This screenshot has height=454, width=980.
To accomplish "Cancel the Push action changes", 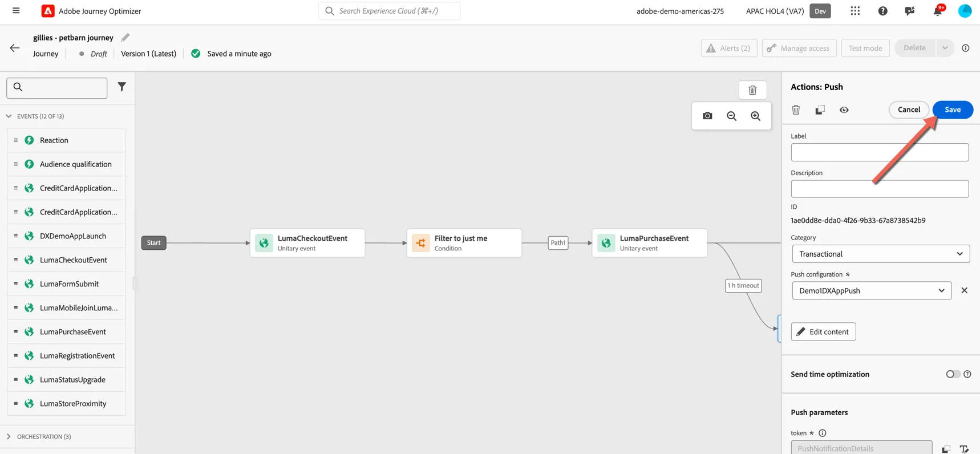I will [x=909, y=110].
